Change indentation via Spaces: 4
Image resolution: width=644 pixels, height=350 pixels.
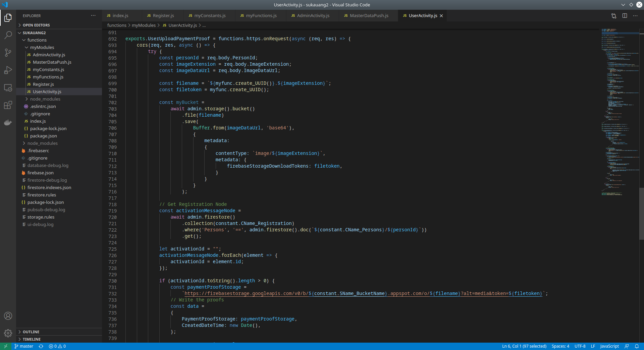560,346
